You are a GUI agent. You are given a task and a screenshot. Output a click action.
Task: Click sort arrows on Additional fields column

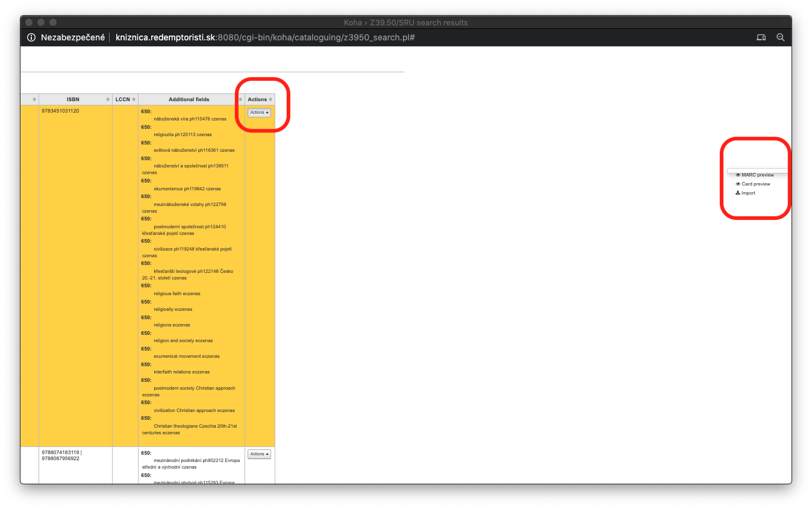[240, 99]
